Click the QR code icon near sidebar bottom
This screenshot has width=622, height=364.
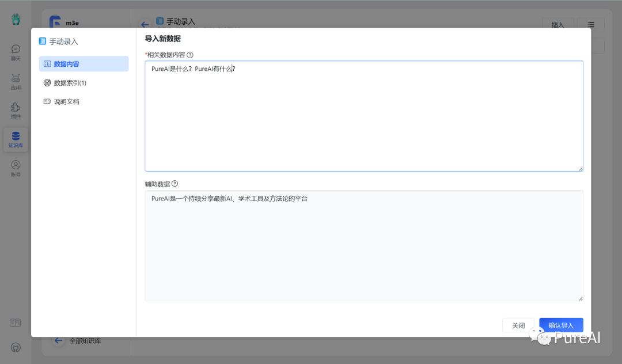pyautogui.click(x=16, y=323)
